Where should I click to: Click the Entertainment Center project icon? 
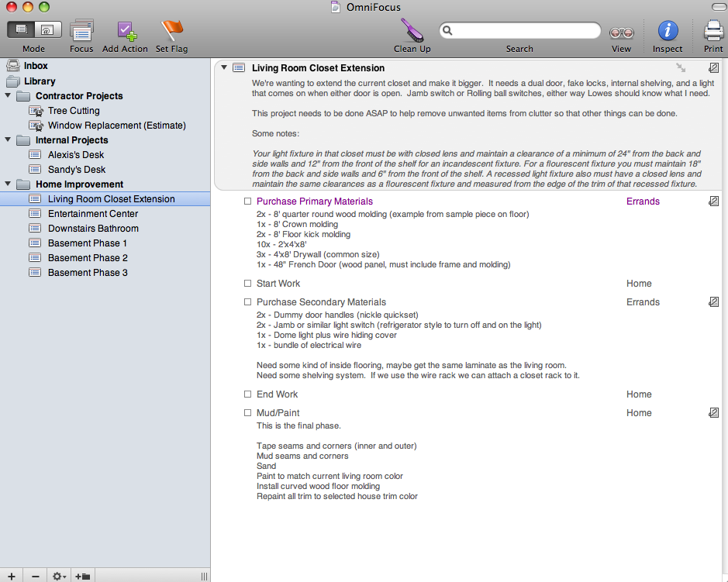click(x=35, y=213)
